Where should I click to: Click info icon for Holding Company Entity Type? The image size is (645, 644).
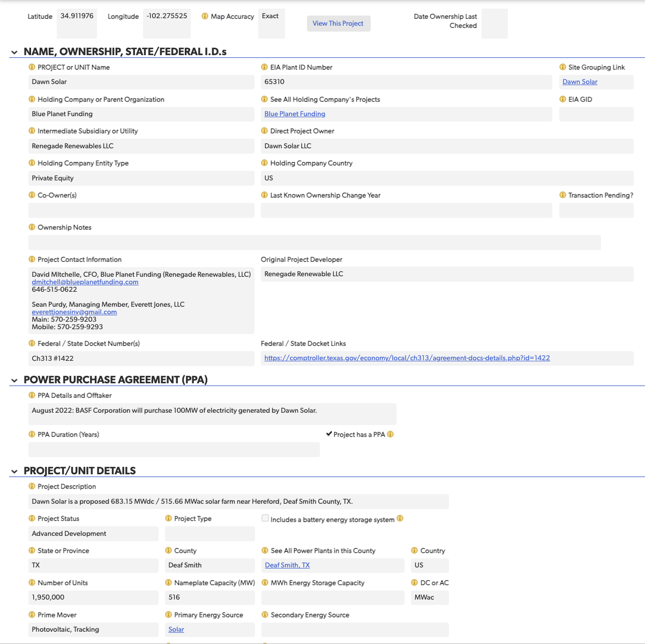click(32, 163)
